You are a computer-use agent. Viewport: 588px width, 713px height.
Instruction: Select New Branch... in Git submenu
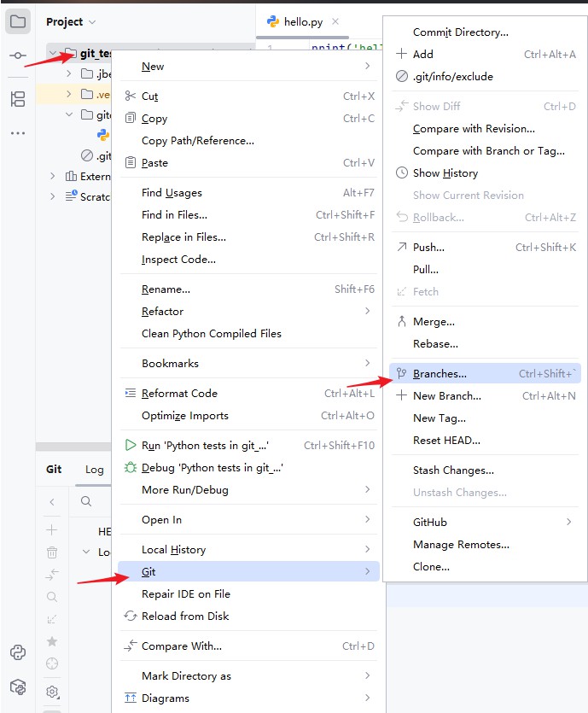pyautogui.click(x=485, y=395)
